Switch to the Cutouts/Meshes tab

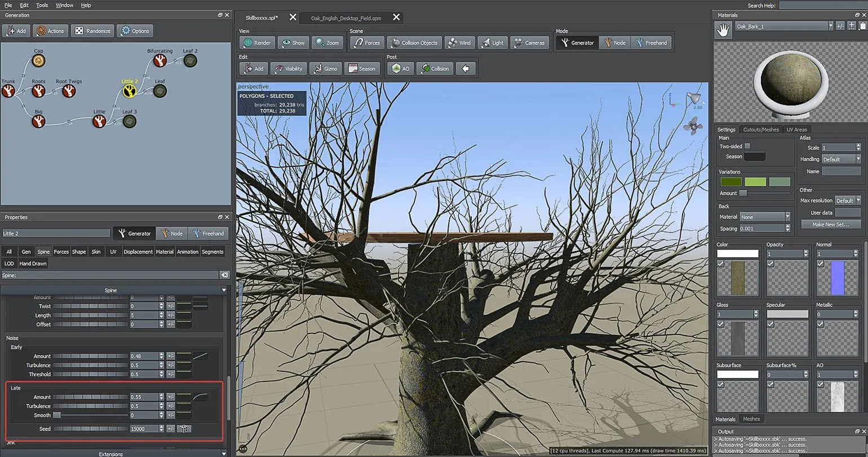[760, 130]
